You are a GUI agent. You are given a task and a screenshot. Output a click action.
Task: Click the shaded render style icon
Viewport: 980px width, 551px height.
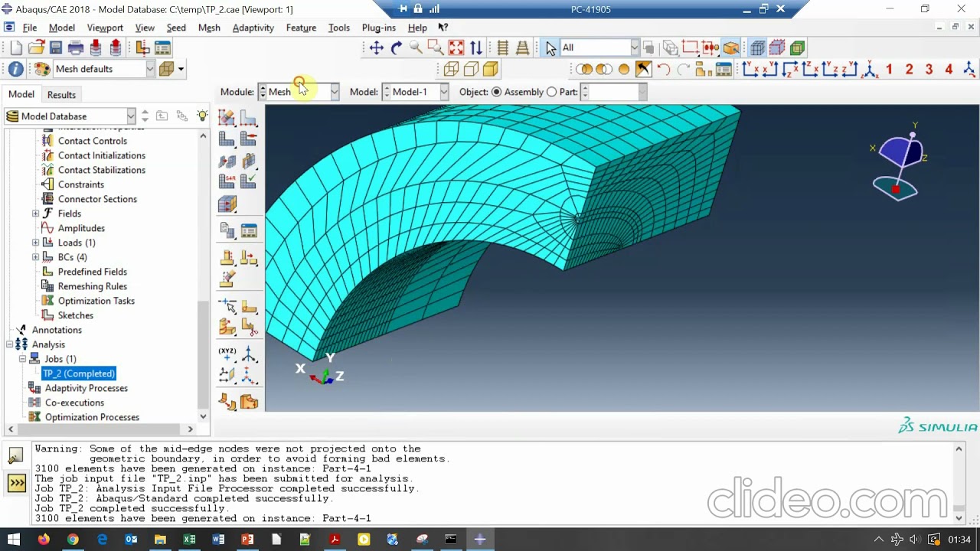coord(491,70)
